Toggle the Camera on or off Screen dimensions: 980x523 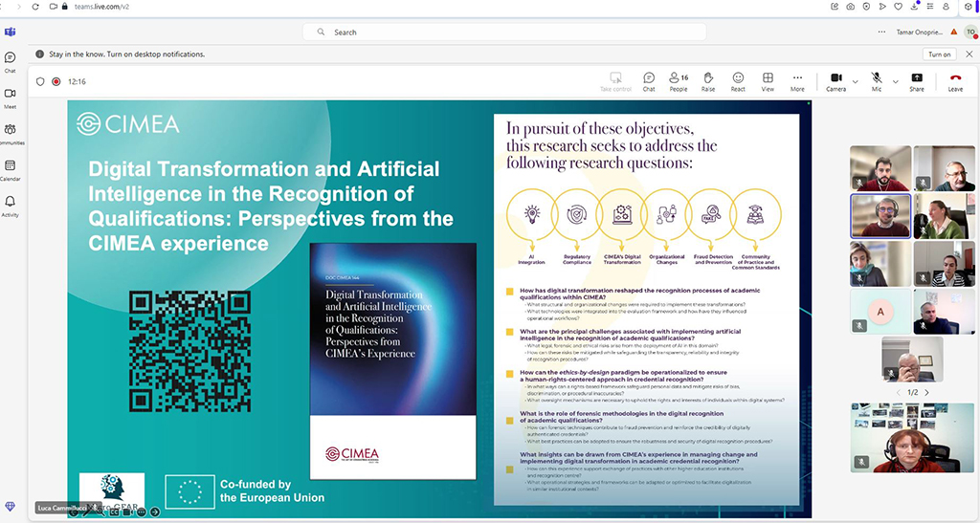click(x=835, y=80)
